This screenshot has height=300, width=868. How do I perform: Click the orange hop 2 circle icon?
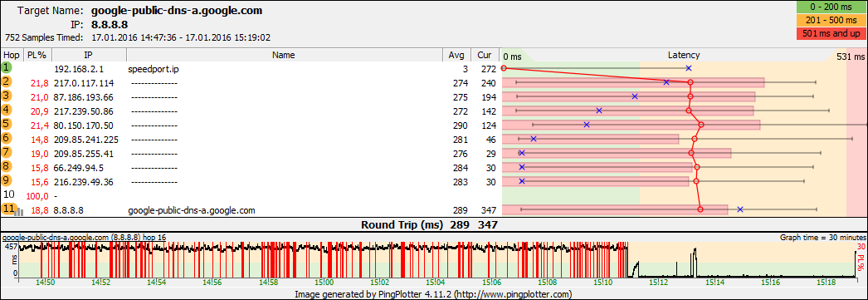pyautogui.click(x=6, y=82)
